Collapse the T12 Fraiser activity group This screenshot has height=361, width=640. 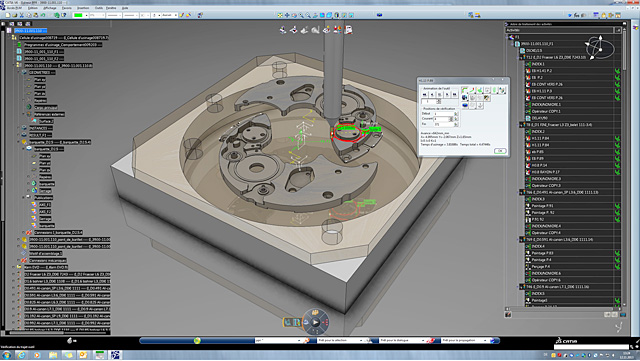click(x=519, y=57)
